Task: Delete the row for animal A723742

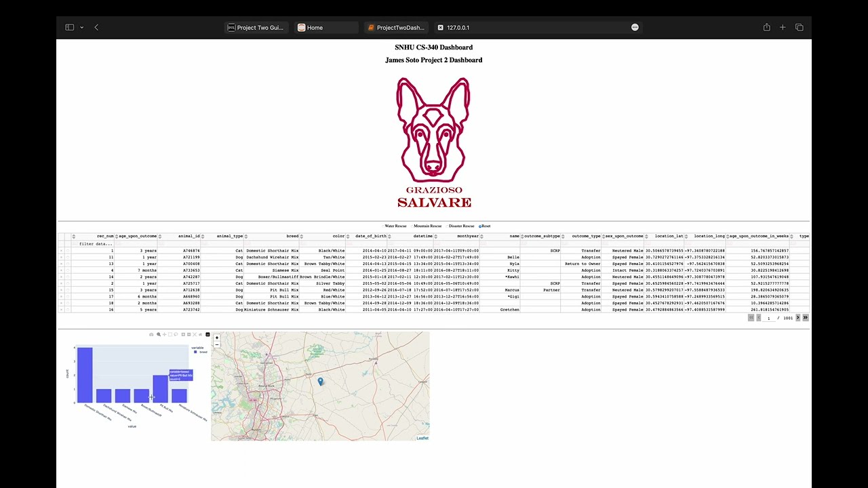Action: [61, 310]
